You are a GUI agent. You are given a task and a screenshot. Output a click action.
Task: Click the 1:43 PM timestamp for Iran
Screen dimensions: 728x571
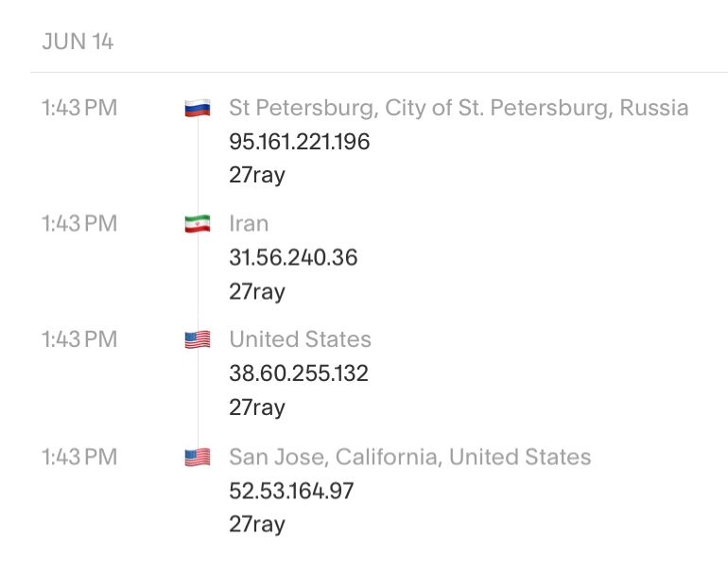(x=79, y=224)
